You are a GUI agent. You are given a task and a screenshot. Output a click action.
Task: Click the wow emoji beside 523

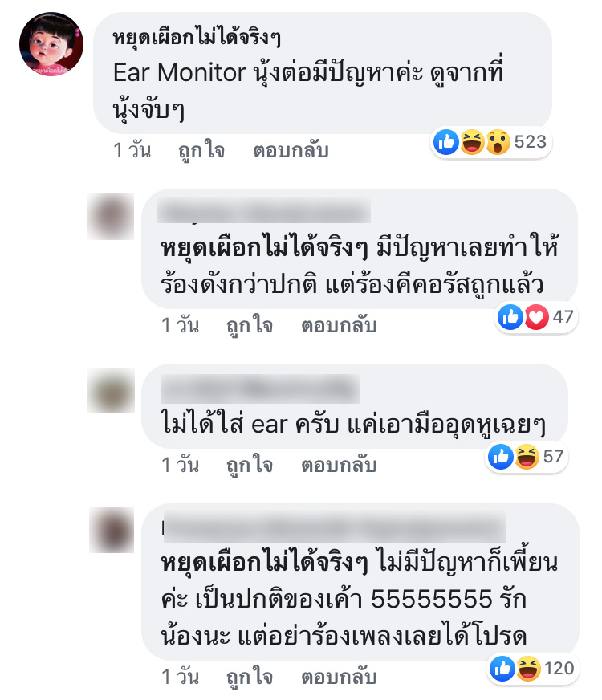[x=498, y=142]
